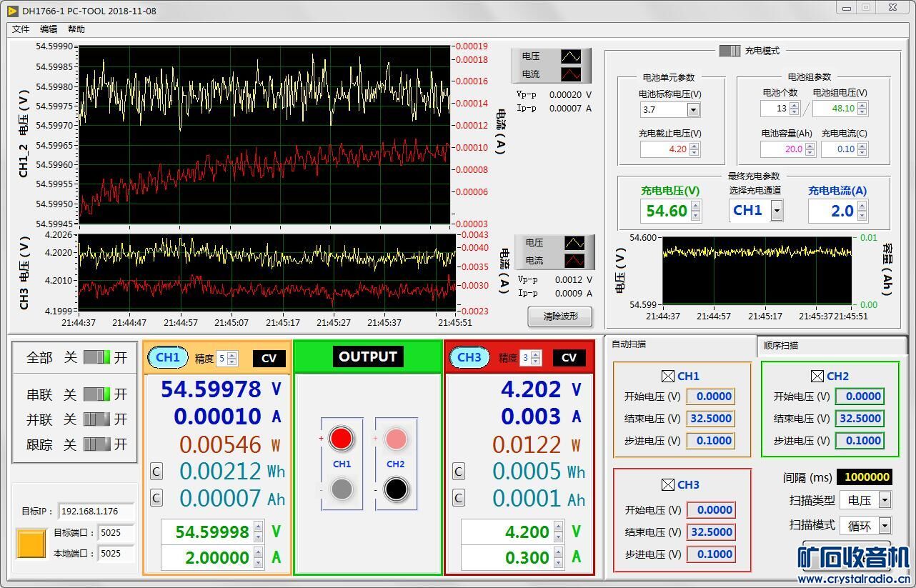Open the charging channel CH1 dropdown
This screenshot has height=588, width=916.
coord(776,210)
